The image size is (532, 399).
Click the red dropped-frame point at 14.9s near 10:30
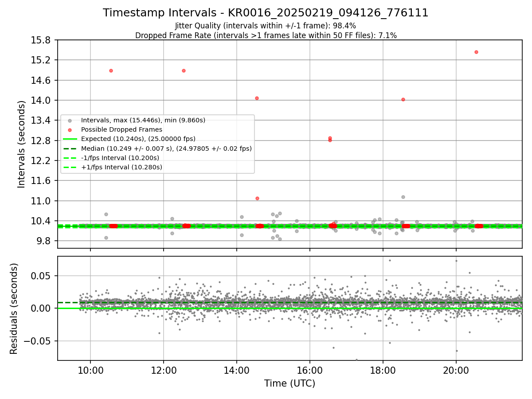[x=111, y=70]
